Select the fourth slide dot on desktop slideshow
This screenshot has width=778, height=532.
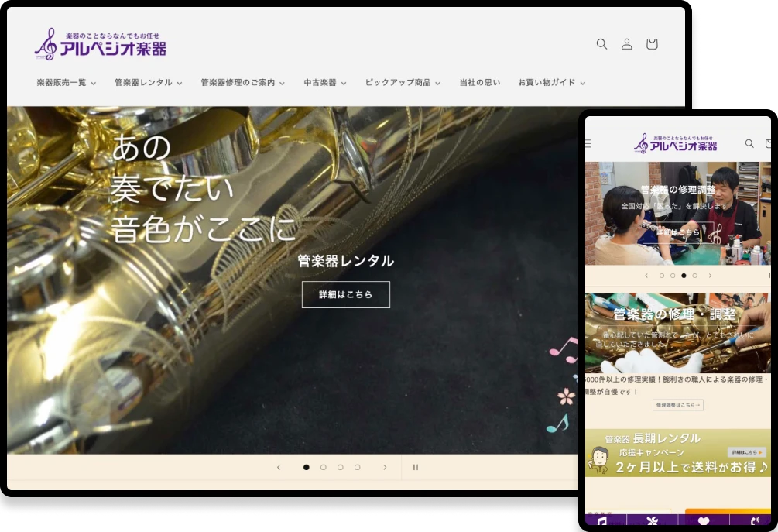pyautogui.click(x=357, y=467)
